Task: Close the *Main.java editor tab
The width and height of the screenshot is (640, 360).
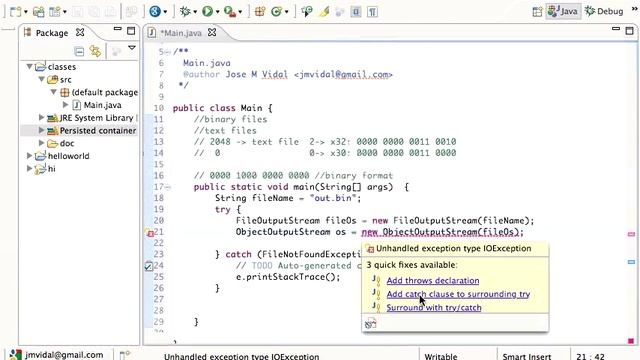Action: tap(212, 32)
